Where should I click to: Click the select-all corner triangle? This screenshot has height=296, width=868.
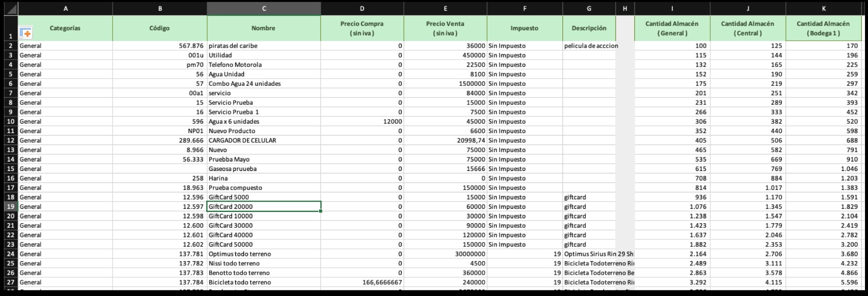point(12,9)
